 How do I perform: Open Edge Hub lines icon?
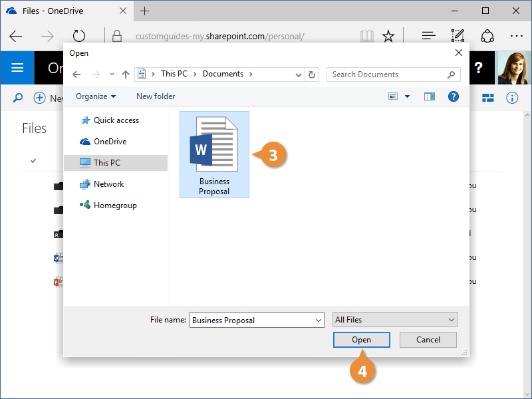429,36
